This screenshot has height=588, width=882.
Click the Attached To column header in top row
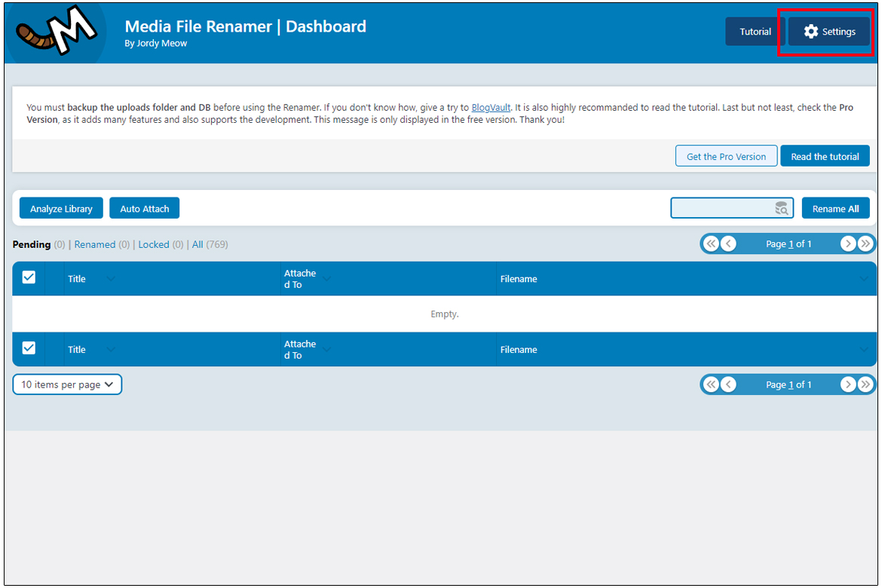300,278
